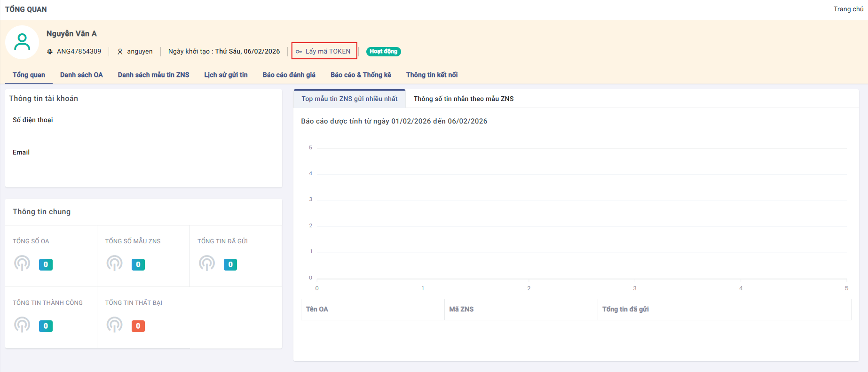Click the key icon beside Lấy mã TOKEN

pyautogui.click(x=299, y=52)
